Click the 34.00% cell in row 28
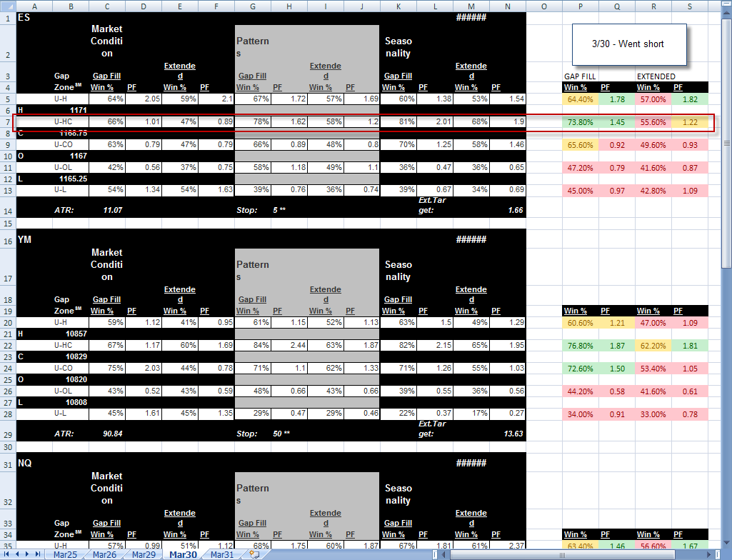The image size is (732, 560). tap(581, 415)
